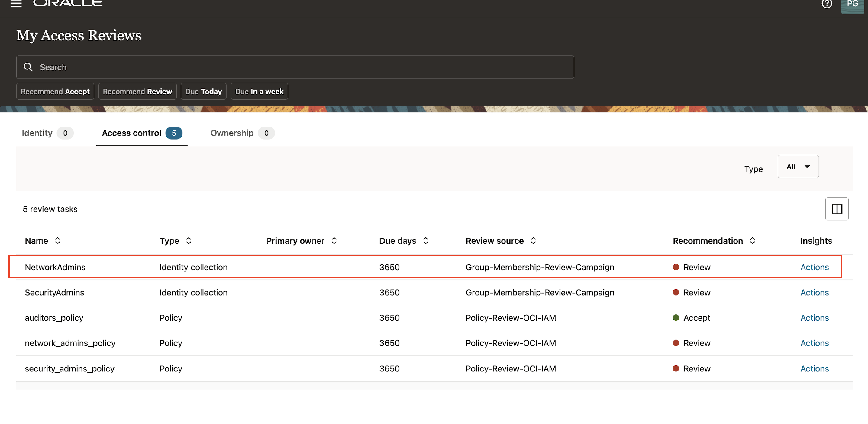Screen dimensions: 868x424
Task: Toggle the Due Today filter chip
Action: point(203,91)
